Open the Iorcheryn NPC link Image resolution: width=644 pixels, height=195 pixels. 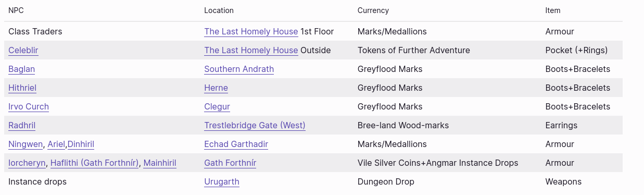[x=27, y=163]
